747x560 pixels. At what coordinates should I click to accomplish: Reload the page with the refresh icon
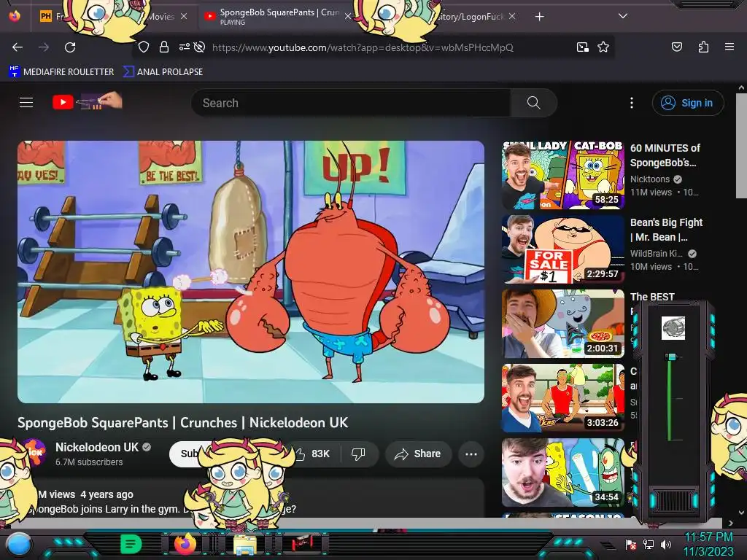70,47
